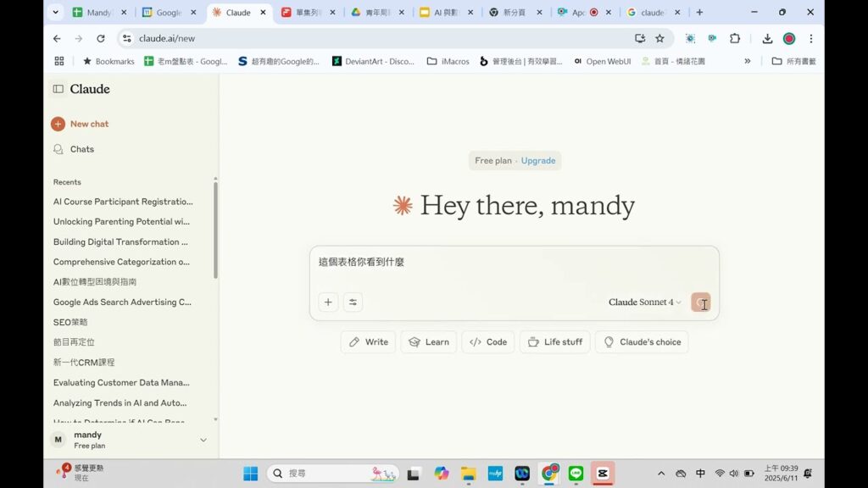Open AI數位轉型困境與指南 chat
Viewport: 868px width, 488px height.
click(x=95, y=282)
